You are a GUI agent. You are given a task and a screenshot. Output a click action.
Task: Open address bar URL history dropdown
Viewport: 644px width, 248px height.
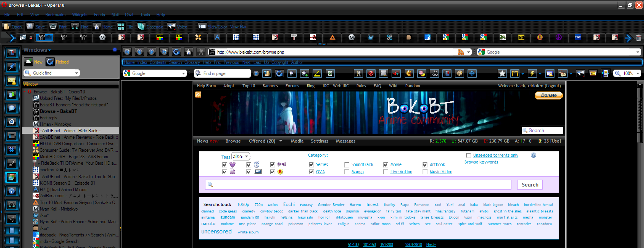[468, 52]
